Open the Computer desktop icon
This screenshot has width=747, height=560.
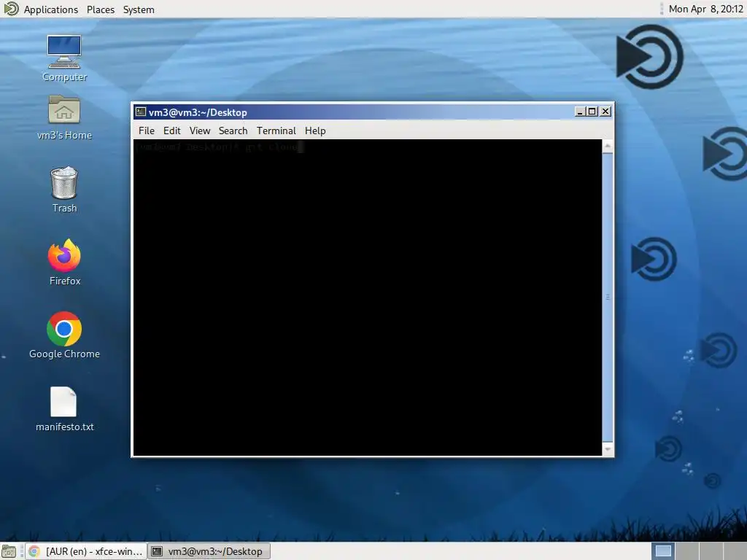pos(64,58)
